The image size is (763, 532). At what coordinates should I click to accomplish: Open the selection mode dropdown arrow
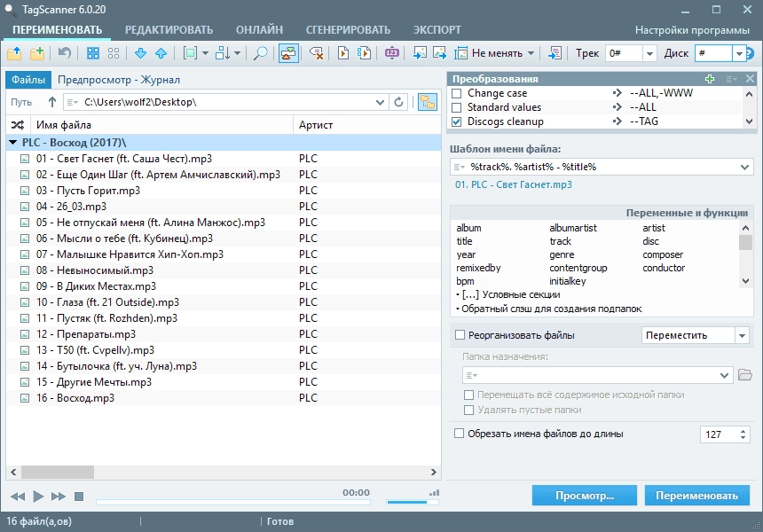coord(205,53)
